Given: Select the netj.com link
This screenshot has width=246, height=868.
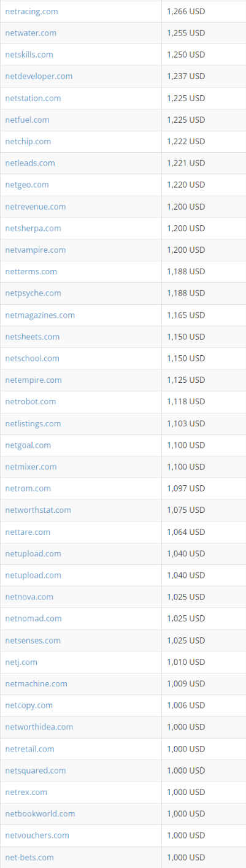Looking at the screenshot, I should [x=21, y=662].
